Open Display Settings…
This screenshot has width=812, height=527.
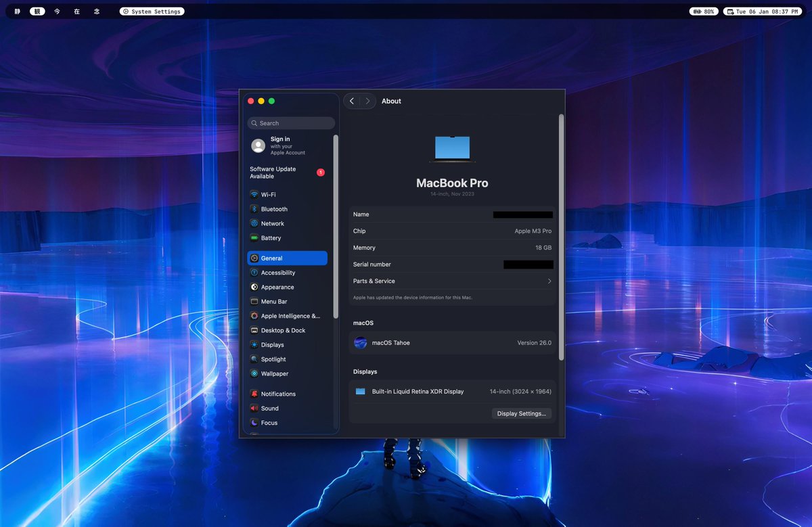(521, 413)
